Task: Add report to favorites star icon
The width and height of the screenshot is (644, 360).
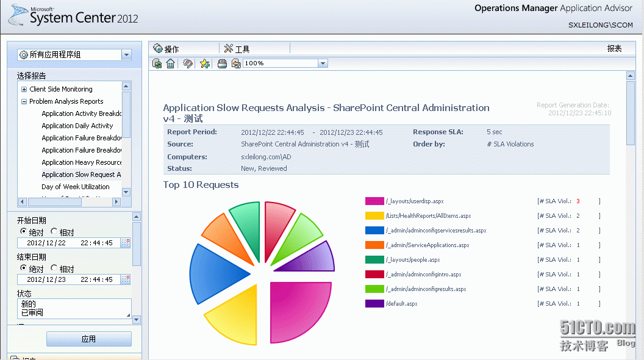Action: click(x=204, y=63)
